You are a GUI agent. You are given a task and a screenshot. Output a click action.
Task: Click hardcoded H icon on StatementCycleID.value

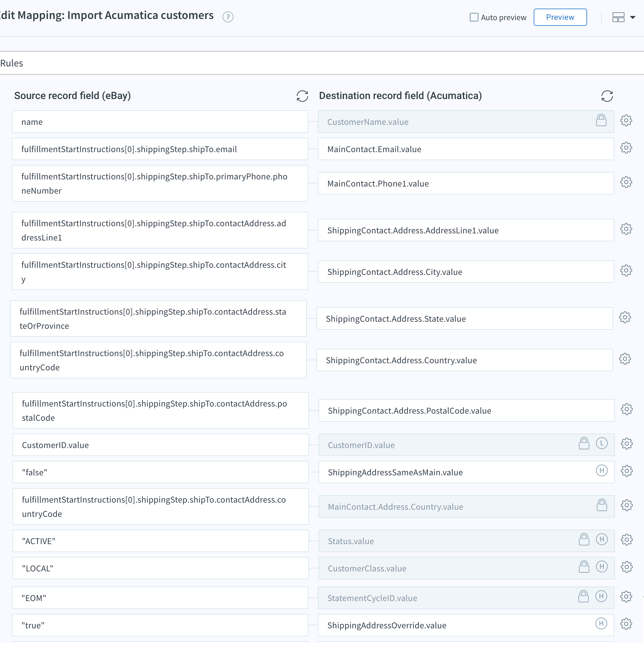601,596
